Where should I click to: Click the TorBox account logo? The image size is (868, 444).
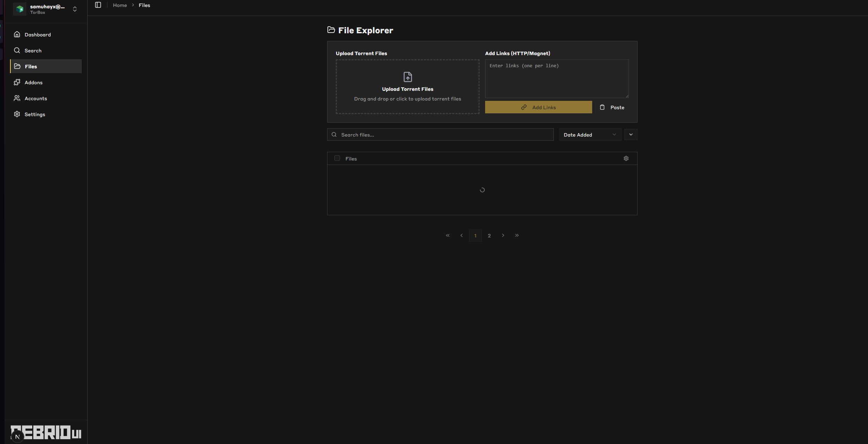tap(20, 9)
